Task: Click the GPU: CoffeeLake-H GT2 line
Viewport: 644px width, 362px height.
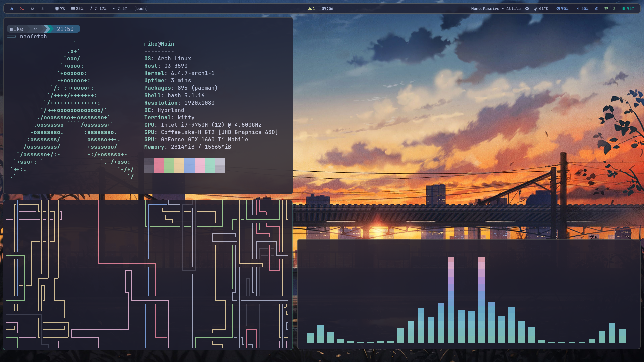Action: pyautogui.click(x=211, y=132)
